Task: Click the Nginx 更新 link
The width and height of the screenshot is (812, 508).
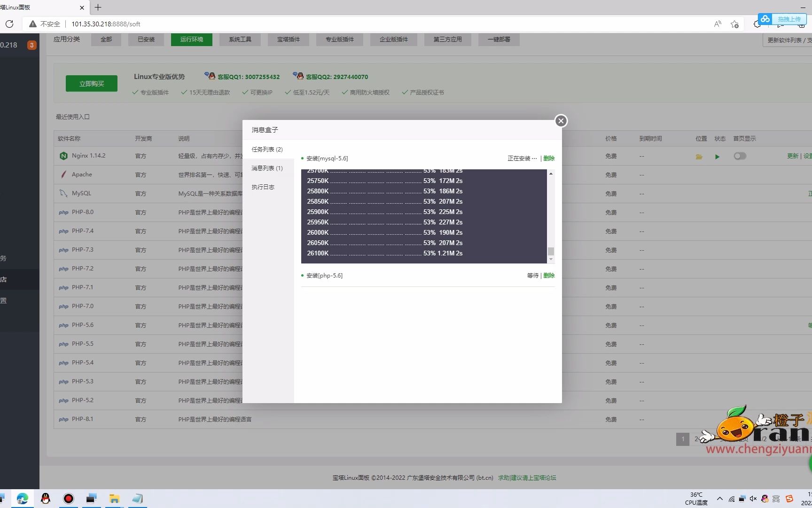Action: (793, 156)
